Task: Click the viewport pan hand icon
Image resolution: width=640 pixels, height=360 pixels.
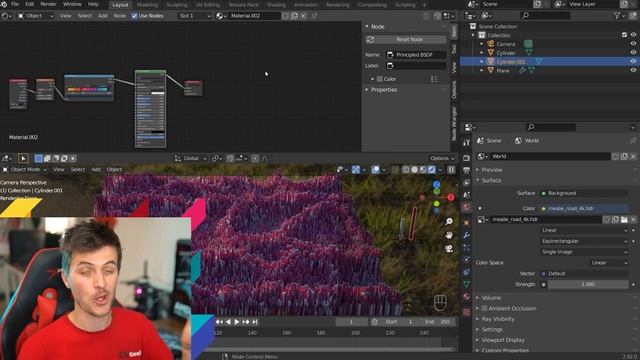Action: tap(449, 235)
